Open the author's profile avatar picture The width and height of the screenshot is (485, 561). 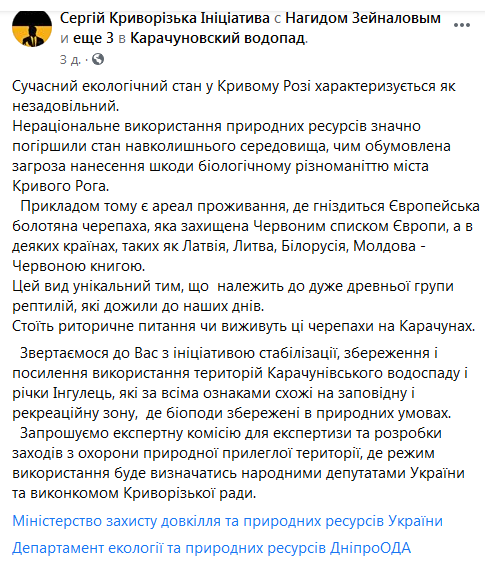pyautogui.click(x=32, y=28)
